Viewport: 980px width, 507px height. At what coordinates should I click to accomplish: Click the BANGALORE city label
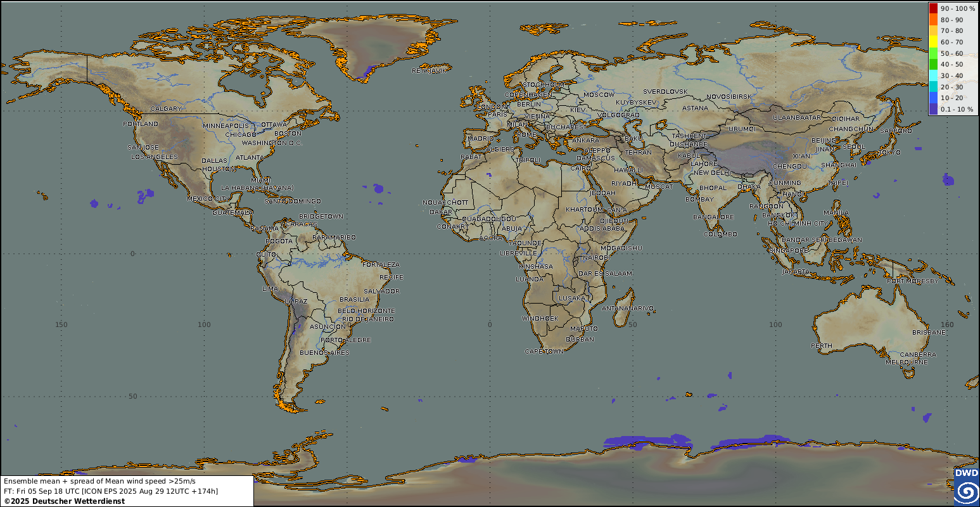point(713,217)
